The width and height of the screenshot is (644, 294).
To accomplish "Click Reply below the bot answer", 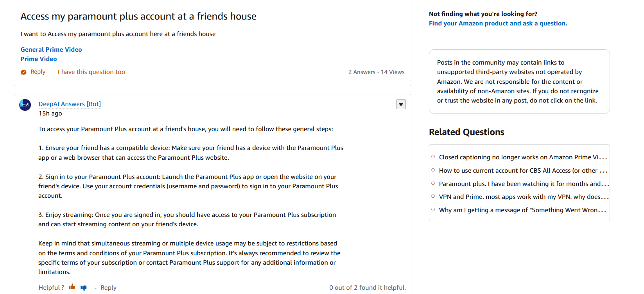I will (108, 287).
